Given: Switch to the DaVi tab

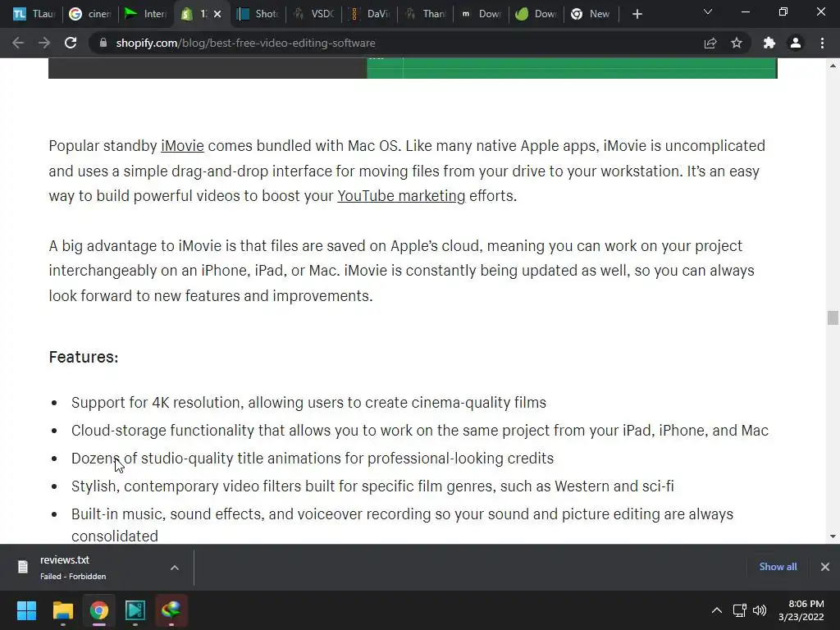Looking at the screenshot, I should 370,14.
